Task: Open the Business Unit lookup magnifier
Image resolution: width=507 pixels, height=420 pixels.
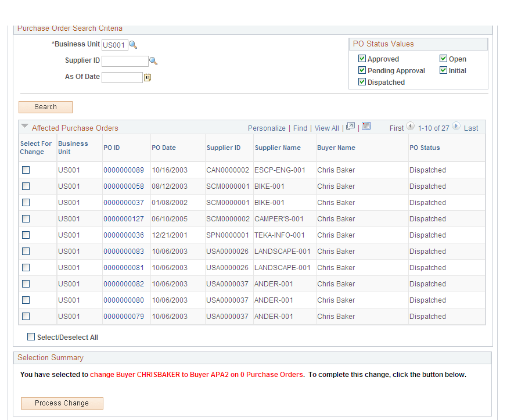Action: pos(132,44)
